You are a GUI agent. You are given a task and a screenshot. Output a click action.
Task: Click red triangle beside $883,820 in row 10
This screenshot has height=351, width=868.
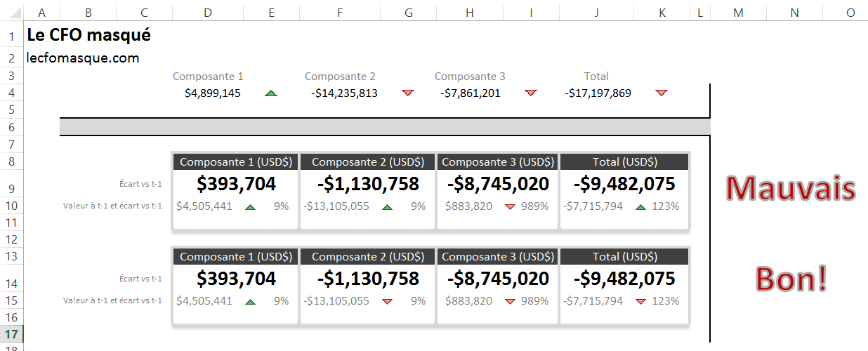pos(510,207)
